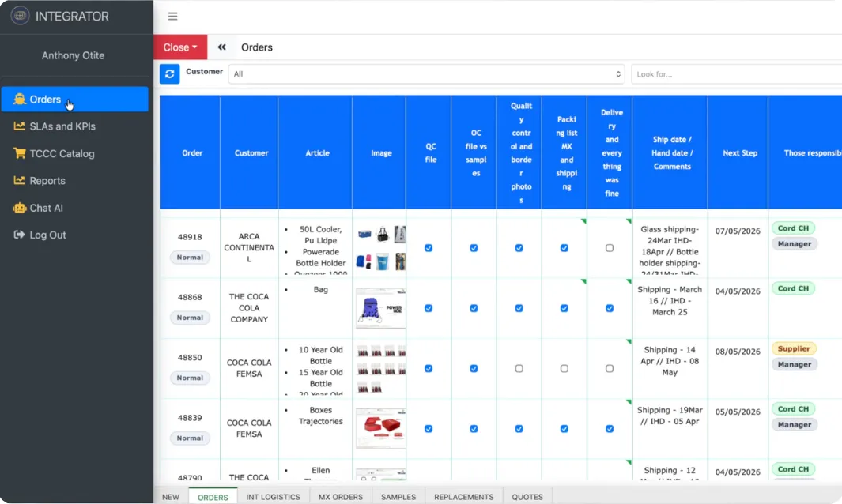Click the TCCC Catalog cart icon
The width and height of the screenshot is (842, 504).
point(19,153)
